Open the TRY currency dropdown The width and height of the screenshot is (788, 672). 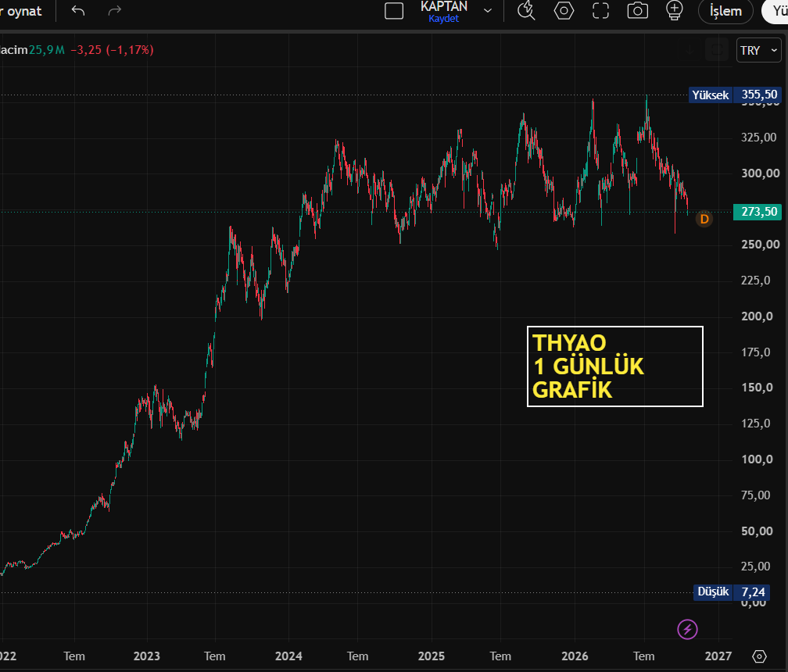[x=759, y=50]
